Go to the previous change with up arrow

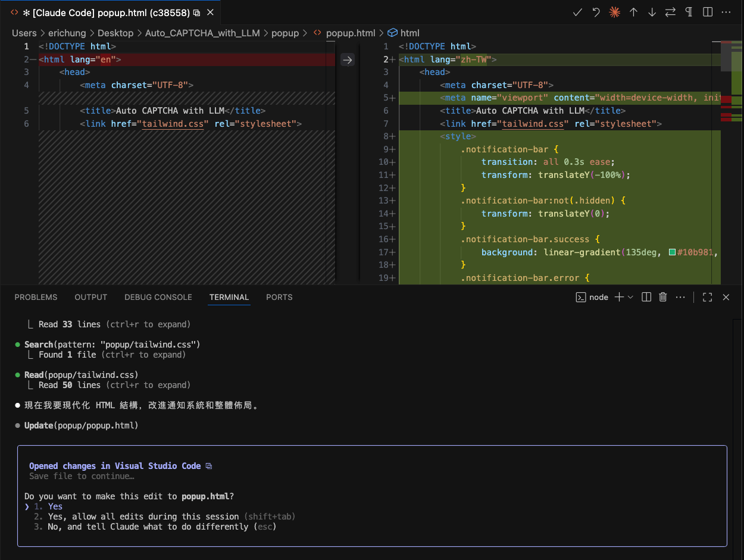coord(633,12)
